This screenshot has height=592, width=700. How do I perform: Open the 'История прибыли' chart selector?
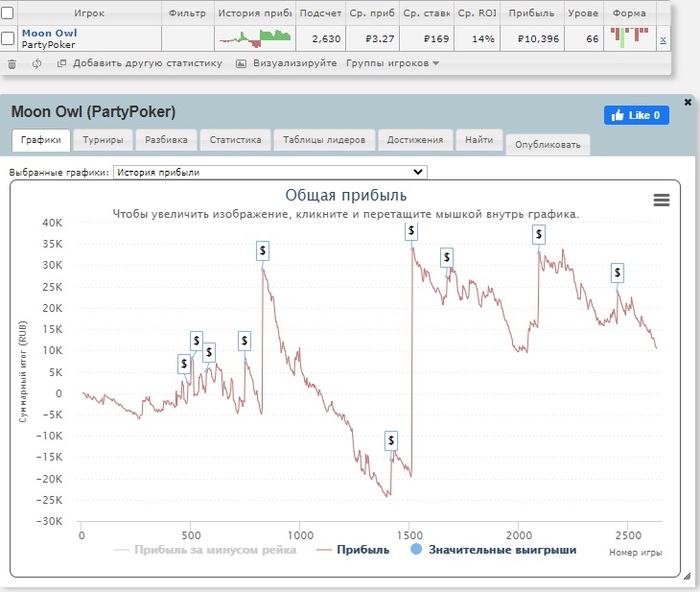pos(270,172)
